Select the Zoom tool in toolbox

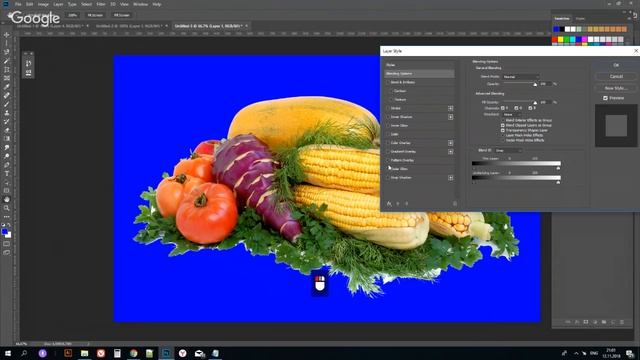7,208
